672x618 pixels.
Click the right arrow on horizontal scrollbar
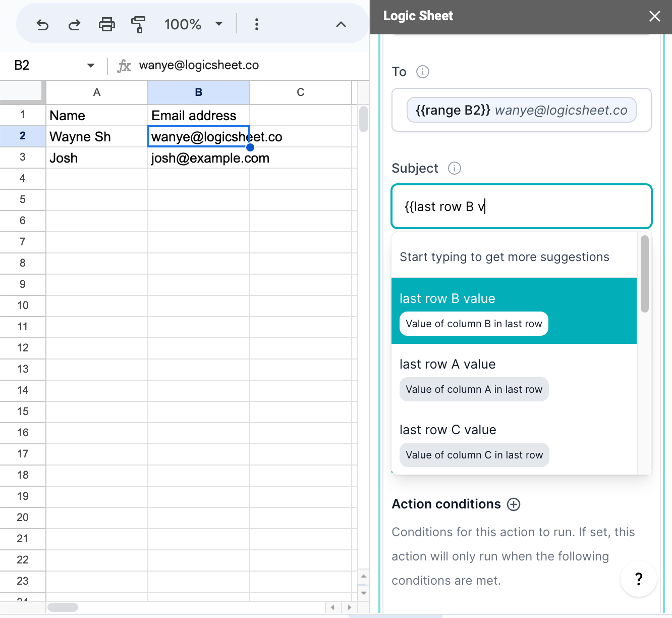click(x=350, y=608)
